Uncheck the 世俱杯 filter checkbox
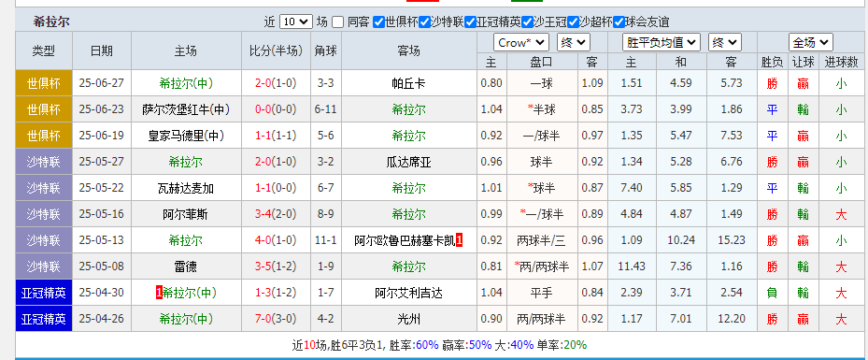868x360 pixels. pyautogui.click(x=378, y=22)
